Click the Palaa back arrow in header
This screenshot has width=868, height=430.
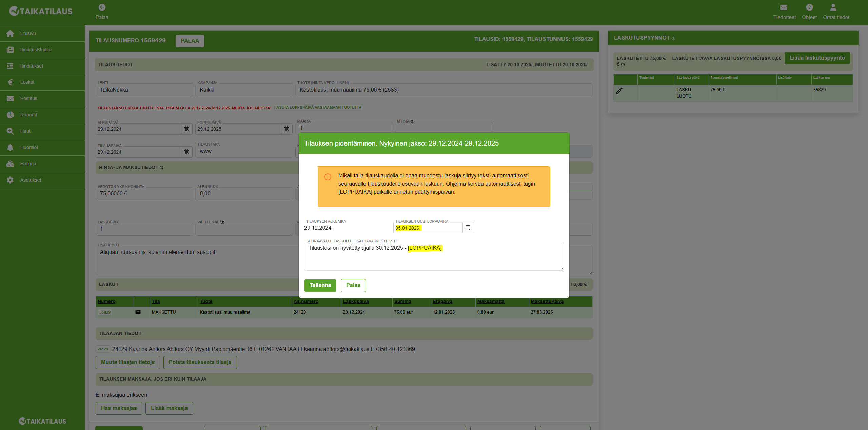pyautogui.click(x=102, y=7)
